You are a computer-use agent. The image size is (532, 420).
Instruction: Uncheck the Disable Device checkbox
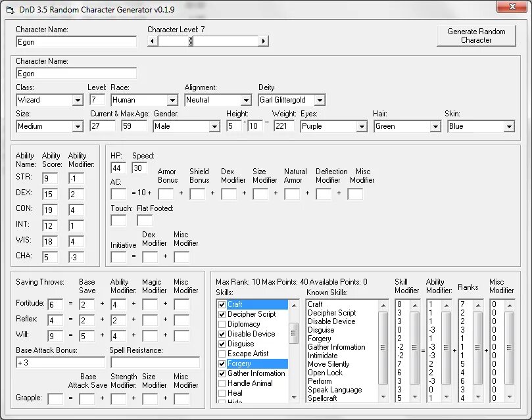point(222,334)
